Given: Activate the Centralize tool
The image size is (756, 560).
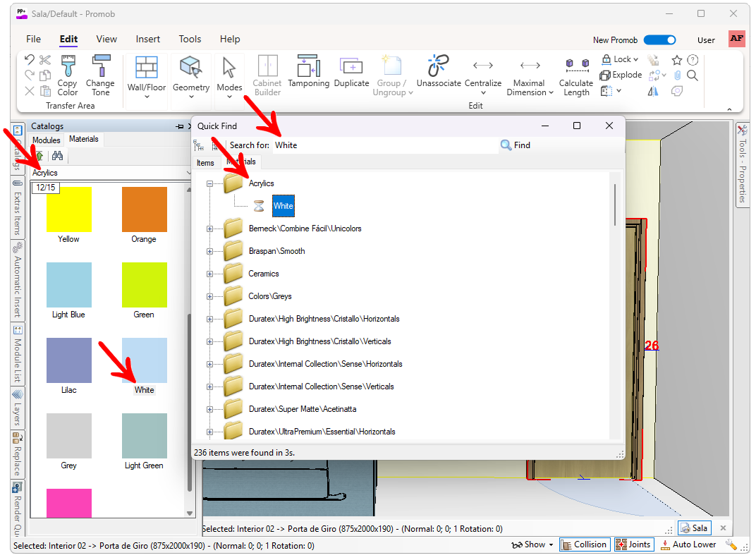Looking at the screenshot, I should click(483, 67).
